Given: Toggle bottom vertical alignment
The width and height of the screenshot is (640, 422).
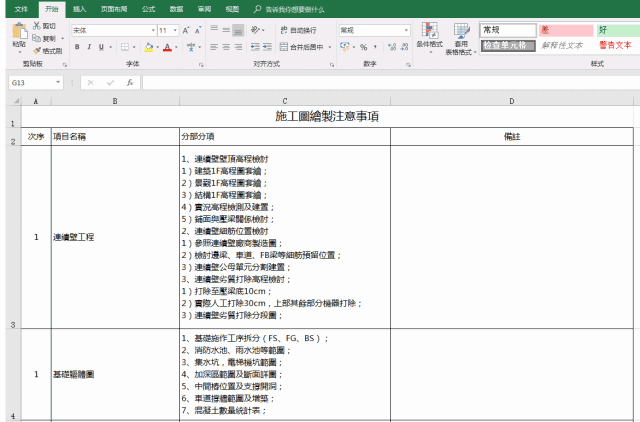Looking at the screenshot, I should (238, 30).
